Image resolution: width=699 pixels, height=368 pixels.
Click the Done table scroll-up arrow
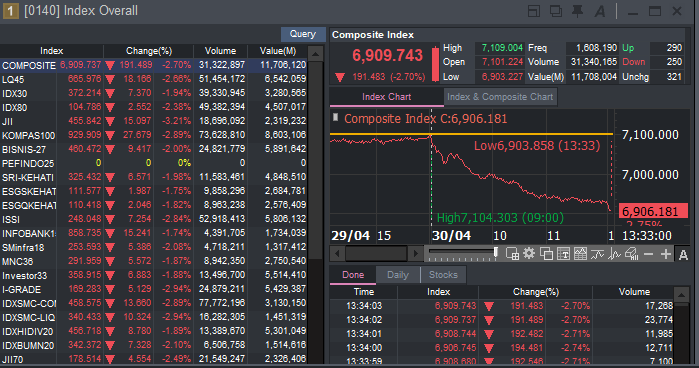681,295
